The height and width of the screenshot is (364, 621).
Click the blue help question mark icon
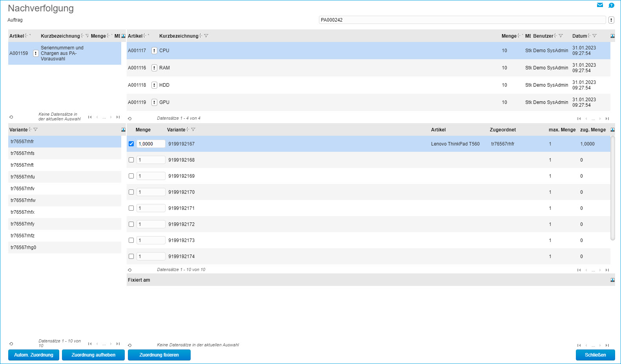pos(611,5)
